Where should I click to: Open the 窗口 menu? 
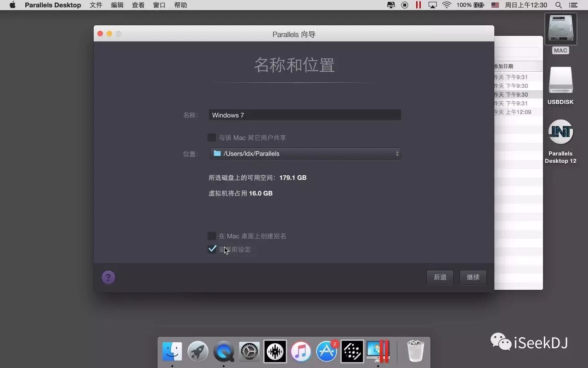click(x=159, y=5)
